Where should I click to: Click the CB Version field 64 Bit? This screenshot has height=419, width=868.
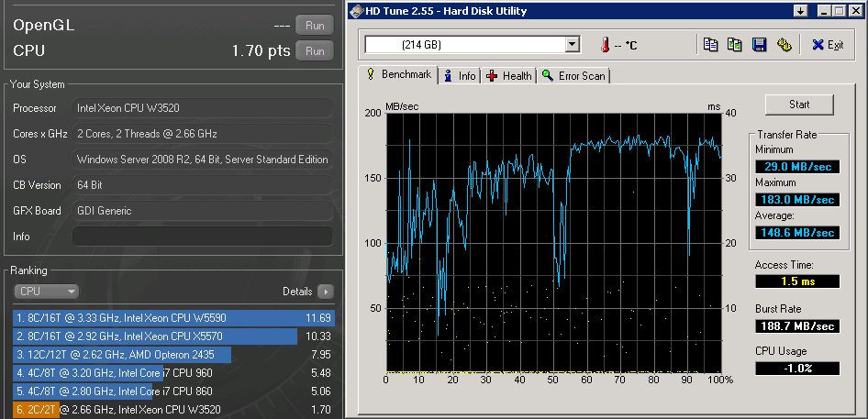coord(203,185)
